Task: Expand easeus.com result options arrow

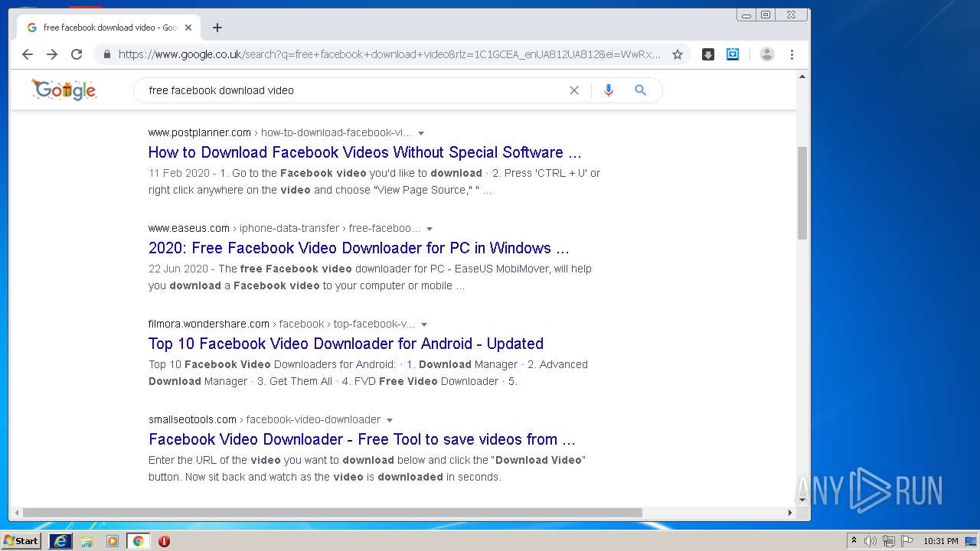Action: [x=430, y=229]
